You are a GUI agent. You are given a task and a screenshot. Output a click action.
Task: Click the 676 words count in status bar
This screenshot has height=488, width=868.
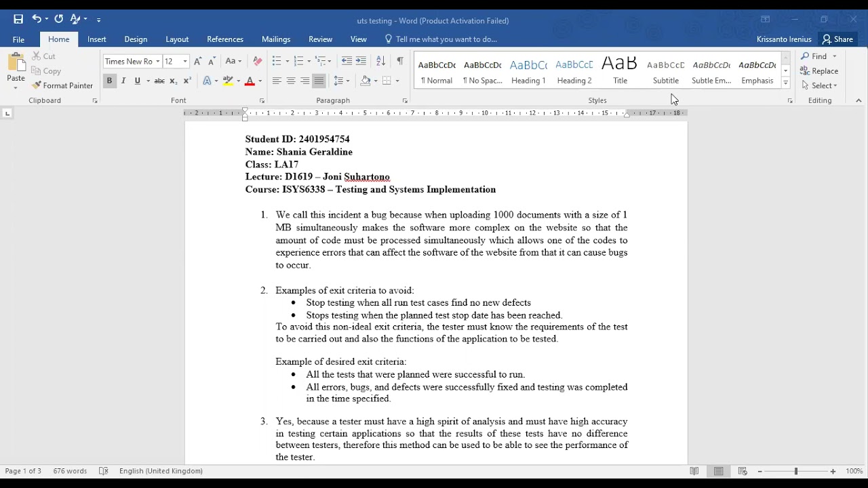70,471
